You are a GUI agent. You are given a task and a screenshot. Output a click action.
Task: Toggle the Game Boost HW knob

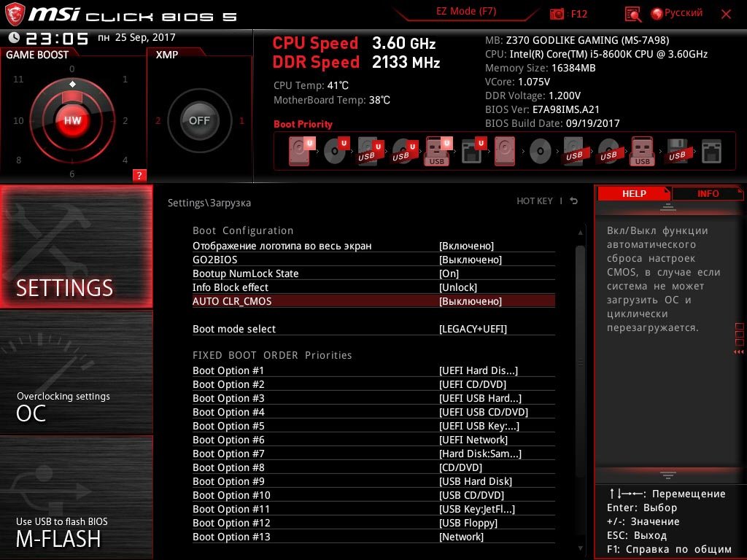(72, 120)
